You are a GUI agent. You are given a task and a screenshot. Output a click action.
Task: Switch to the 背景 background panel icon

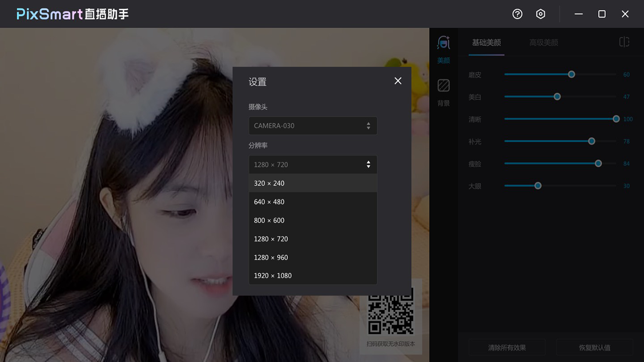point(443,90)
